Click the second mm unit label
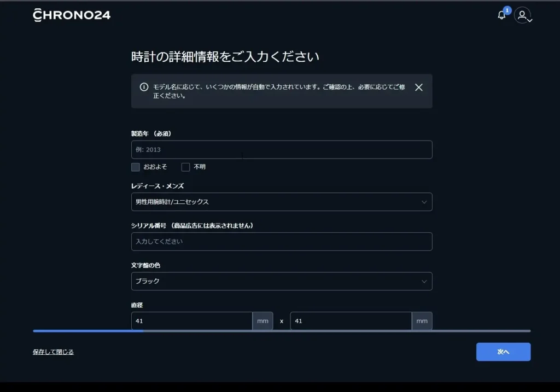 (x=422, y=321)
